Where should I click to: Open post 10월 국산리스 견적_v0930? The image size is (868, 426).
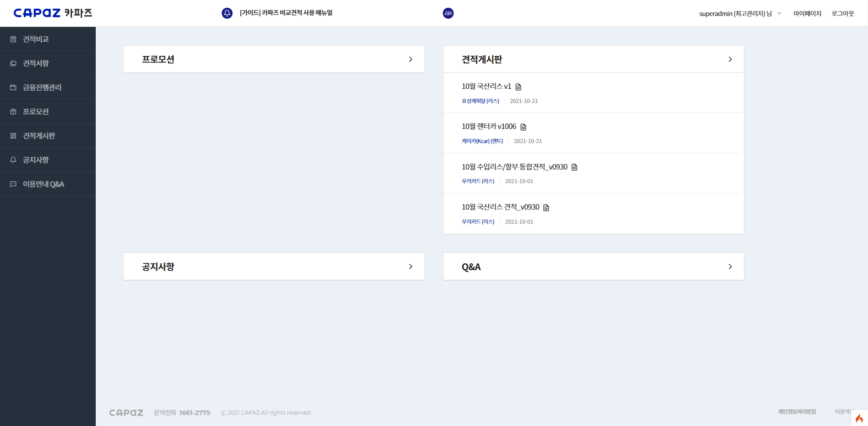click(x=501, y=207)
